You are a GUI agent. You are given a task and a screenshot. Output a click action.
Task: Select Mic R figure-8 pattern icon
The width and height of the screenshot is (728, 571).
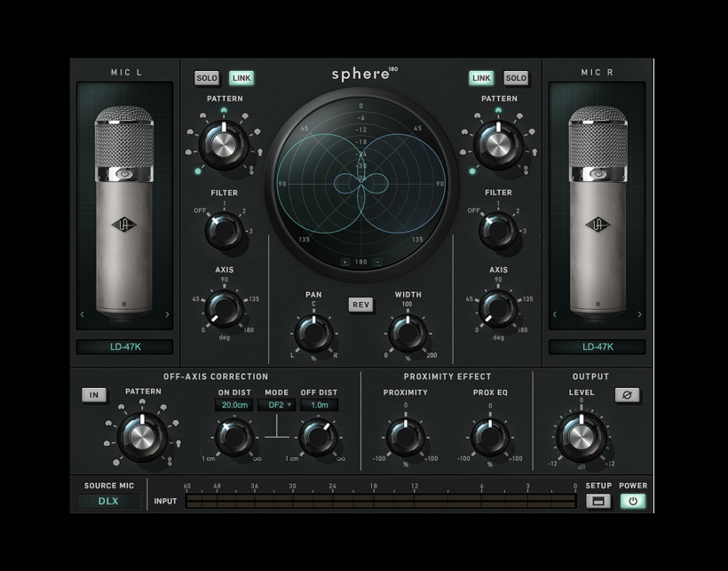click(526, 171)
